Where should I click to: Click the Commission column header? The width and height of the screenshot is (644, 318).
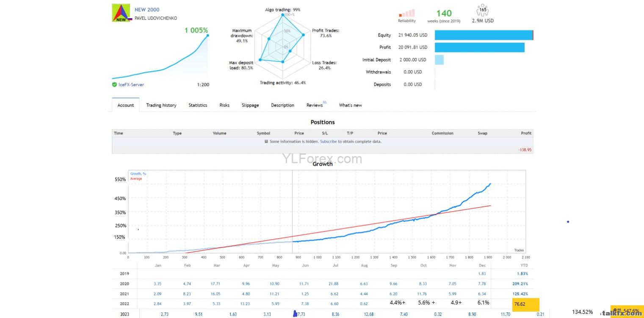[442, 133]
